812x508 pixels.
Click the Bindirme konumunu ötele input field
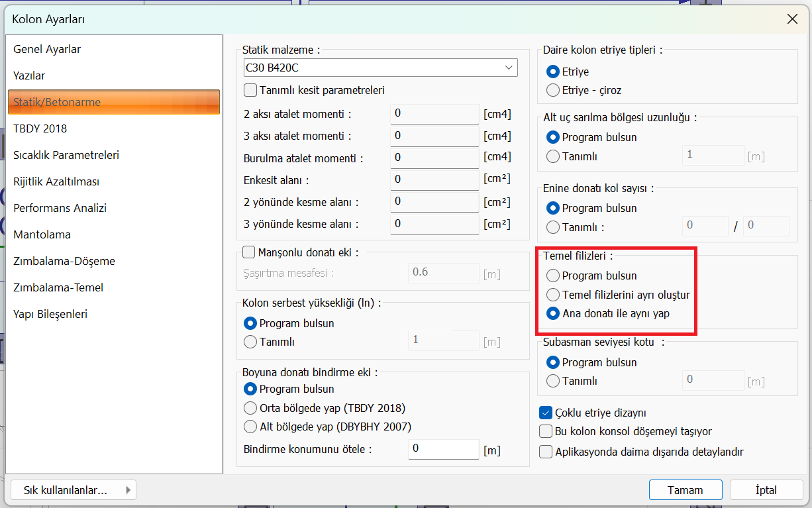442,449
